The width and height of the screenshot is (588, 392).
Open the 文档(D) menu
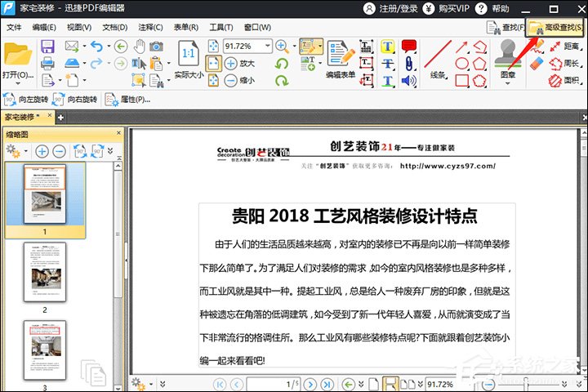pos(115,28)
